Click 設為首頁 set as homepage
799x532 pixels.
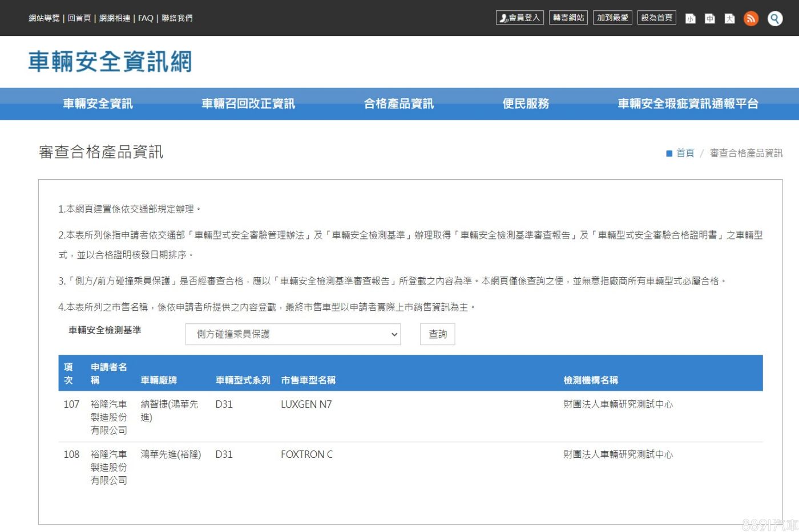pyautogui.click(x=657, y=18)
